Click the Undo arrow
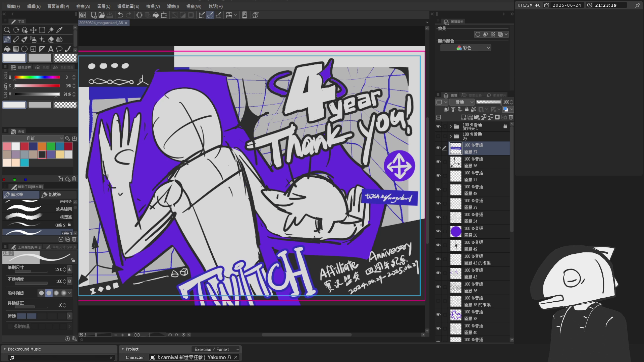The width and height of the screenshot is (644, 362). point(120,15)
